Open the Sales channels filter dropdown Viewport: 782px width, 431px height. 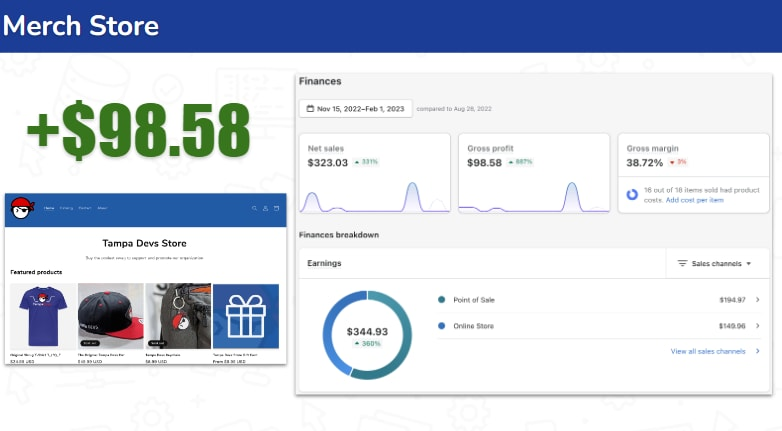(x=715, y=263)
